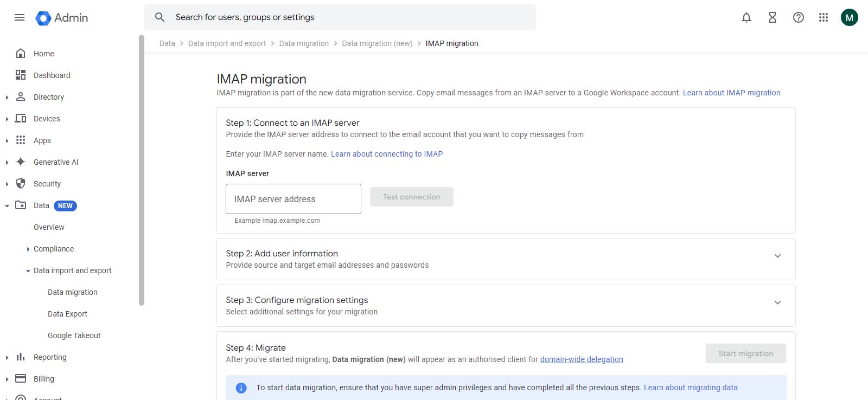Viewport: 868px width, 400px height.
Task: Open the notifications bell
Action: [746, 17]
